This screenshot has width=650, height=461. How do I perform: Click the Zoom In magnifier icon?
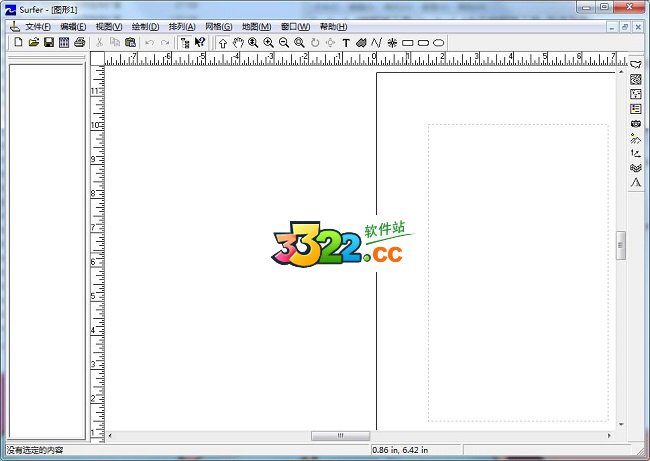tap(268, 43)
